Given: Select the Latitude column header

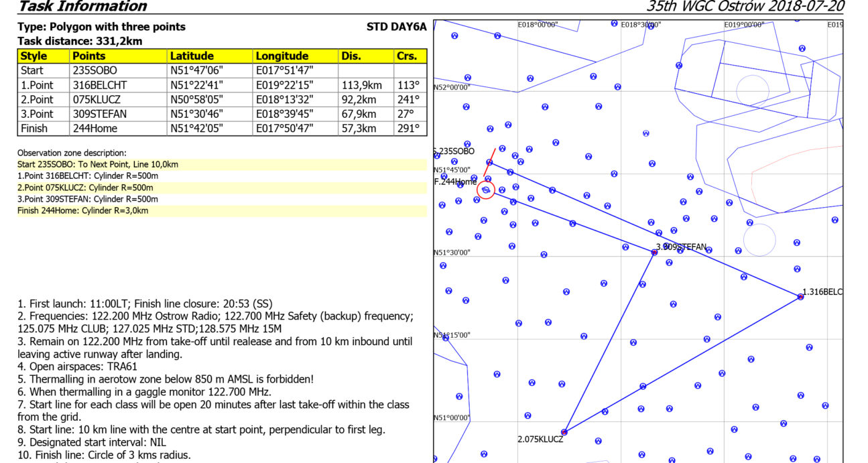Looking at the screenshot, I should 192,56.
